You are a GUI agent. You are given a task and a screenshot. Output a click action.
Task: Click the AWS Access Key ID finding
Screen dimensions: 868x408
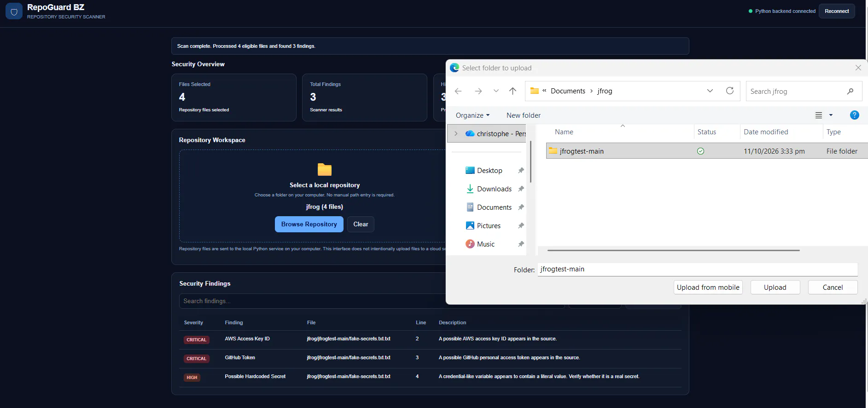pyautogui.click(x=247, y=339)
